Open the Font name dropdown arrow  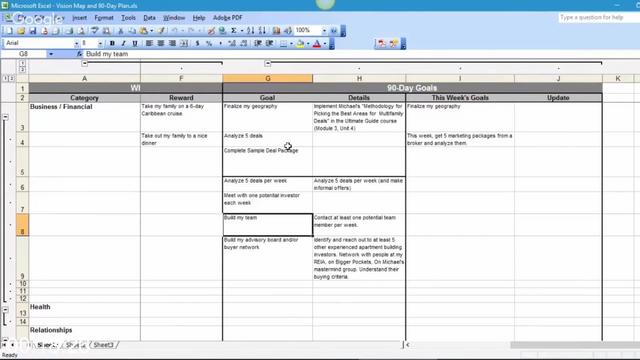pyautogui.click(x=76, y=43)
